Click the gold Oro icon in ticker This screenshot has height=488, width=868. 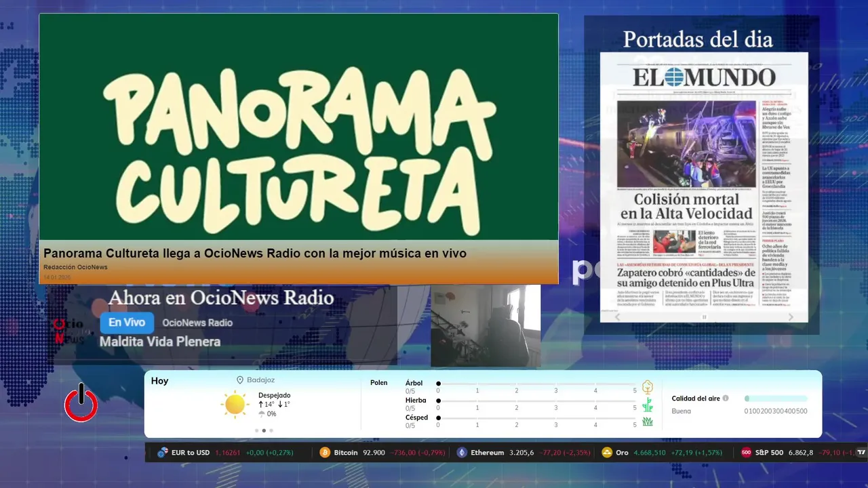607,453
